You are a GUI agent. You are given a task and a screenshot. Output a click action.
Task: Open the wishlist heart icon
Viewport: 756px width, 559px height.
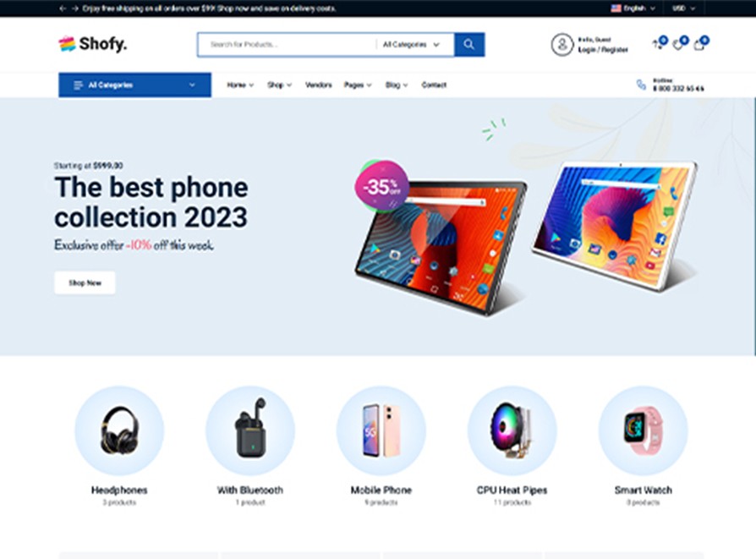pyautogui.click(x=678, y=45)
